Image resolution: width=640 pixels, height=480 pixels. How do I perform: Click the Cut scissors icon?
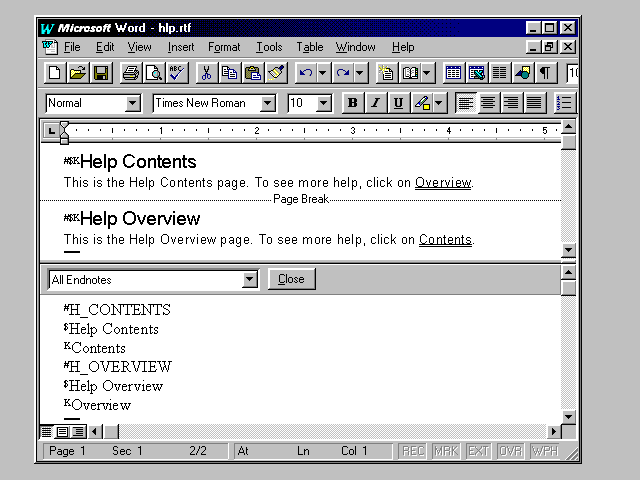pos(206,73)
